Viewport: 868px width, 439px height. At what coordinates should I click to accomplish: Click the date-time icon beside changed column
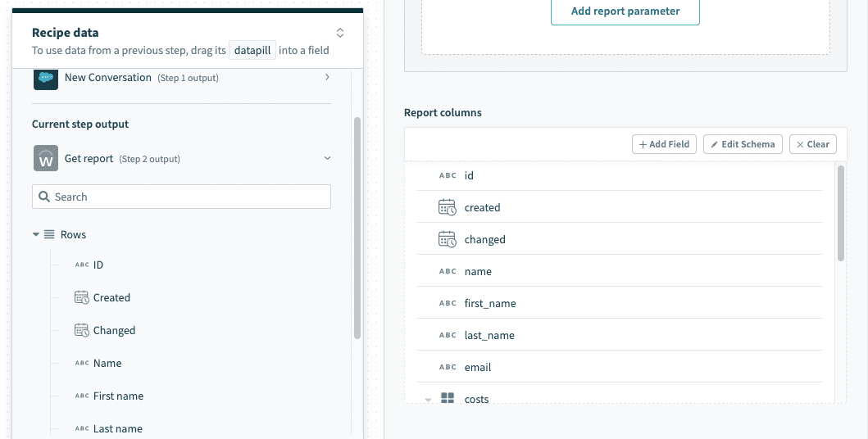point(448,239)
